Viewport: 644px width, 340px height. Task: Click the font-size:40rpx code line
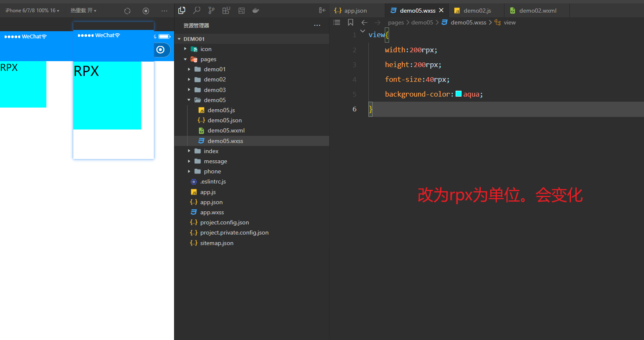click(417, 79)
